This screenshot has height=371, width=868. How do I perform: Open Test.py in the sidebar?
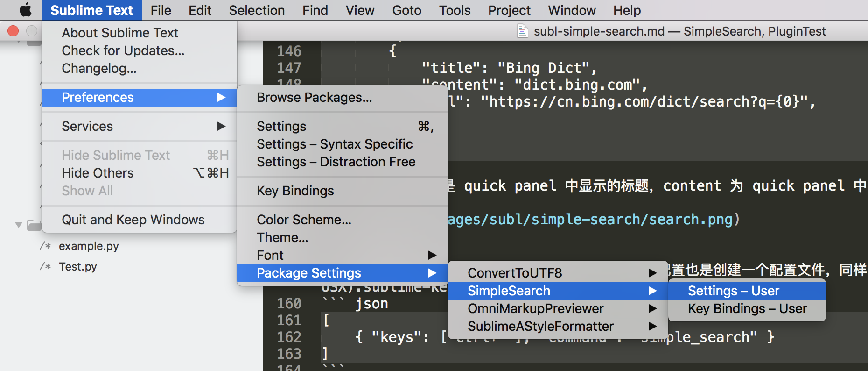coord(78,266)
